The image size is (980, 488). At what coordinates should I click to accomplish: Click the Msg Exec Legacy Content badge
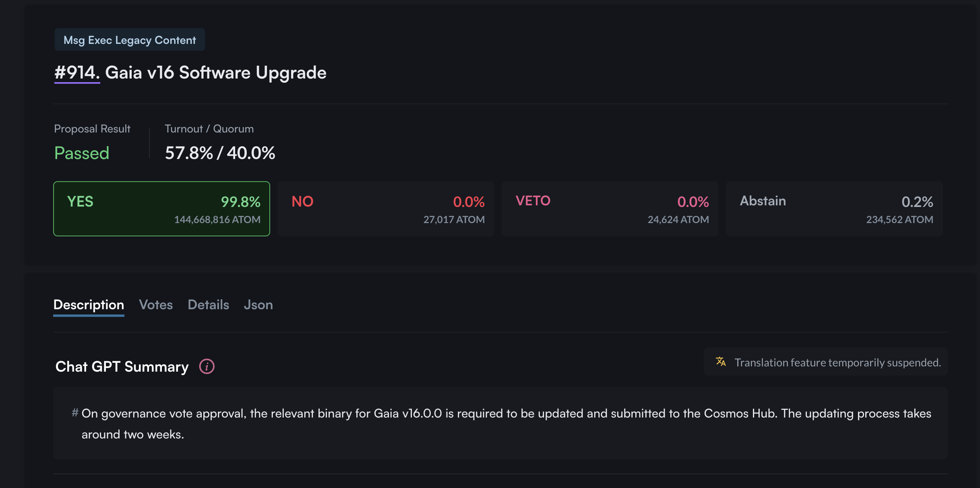click(x=130, y=40)
